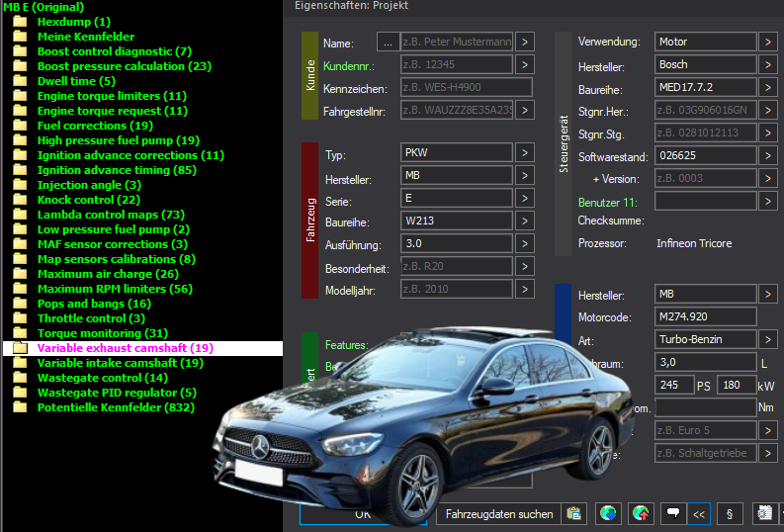Open Map sensors calibrations (8)
784x532 pixels.
(117, 259)
